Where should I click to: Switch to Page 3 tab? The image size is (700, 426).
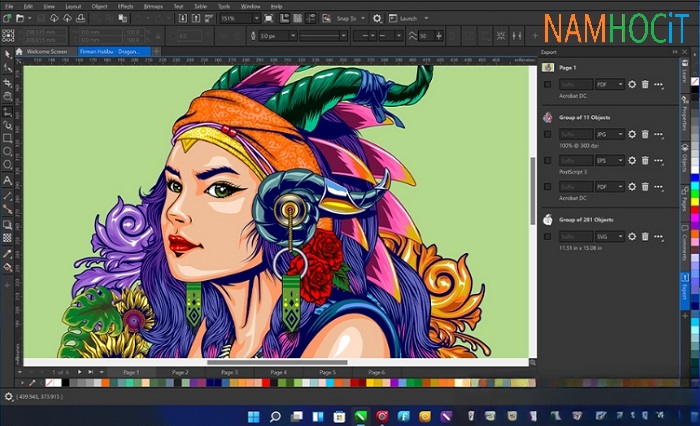pyautogui.click(x=229, y=372)
